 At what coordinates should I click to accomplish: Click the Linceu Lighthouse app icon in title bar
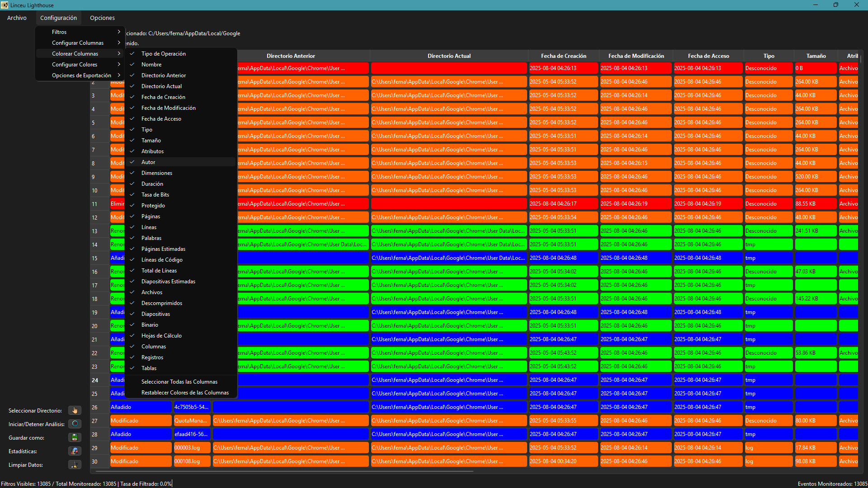click(5, 5)
